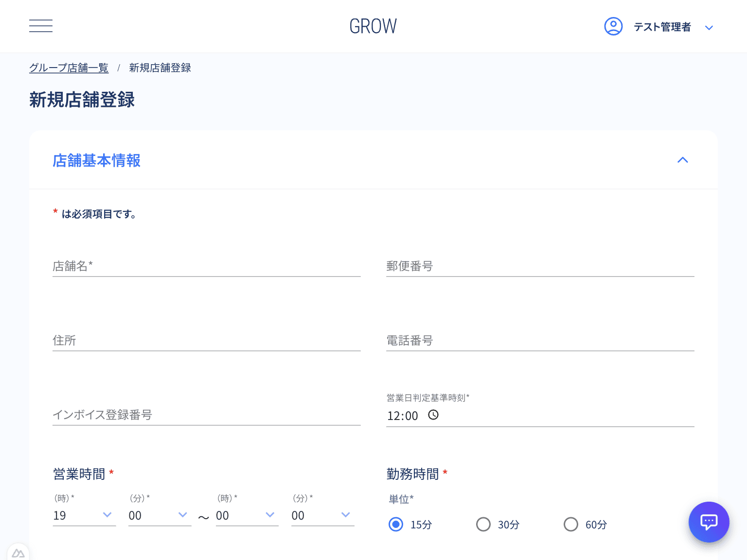Click the 電話番号 input field
Screen dimensions: 747x560
(x=540, y=340)
